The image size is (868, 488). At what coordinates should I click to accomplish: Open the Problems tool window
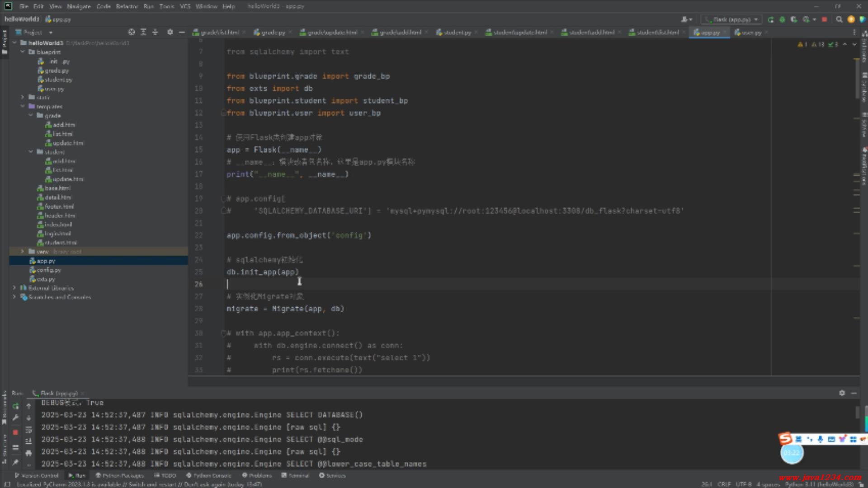(x=257, y=475)
